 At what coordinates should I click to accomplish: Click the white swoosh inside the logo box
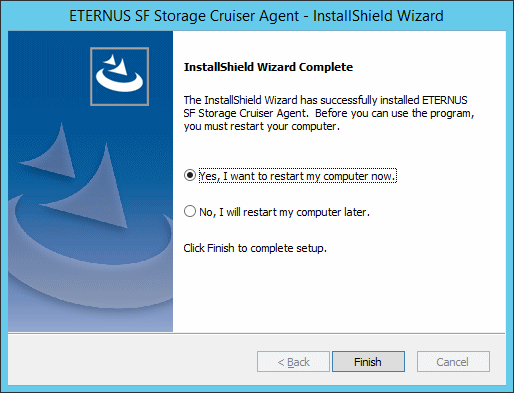click(x=119, y=74)
